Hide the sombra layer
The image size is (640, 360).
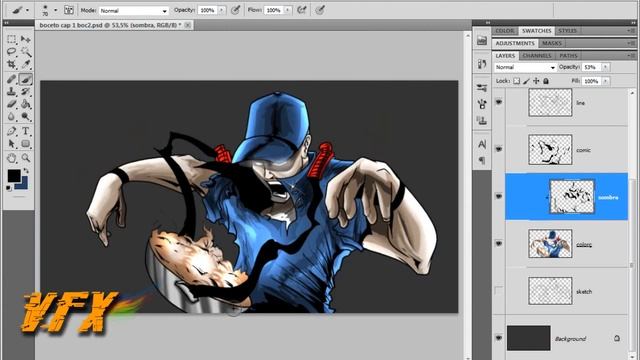pos(499,196)
